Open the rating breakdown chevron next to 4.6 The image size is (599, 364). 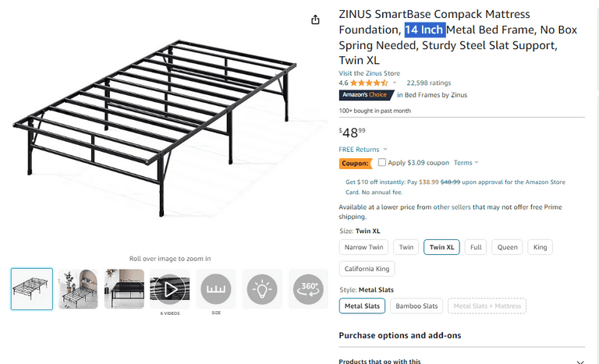click(x=395, y=83)
